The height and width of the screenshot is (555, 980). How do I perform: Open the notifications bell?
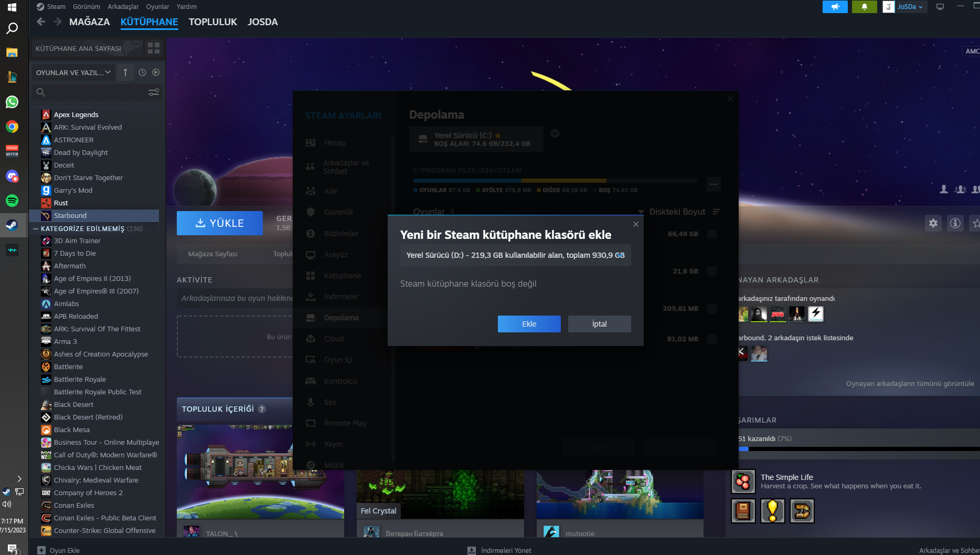click(x=864, y=7)
